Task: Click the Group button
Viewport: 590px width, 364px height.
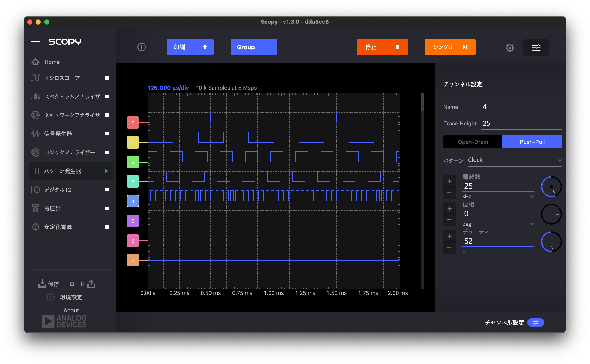Action: point(253,47)
